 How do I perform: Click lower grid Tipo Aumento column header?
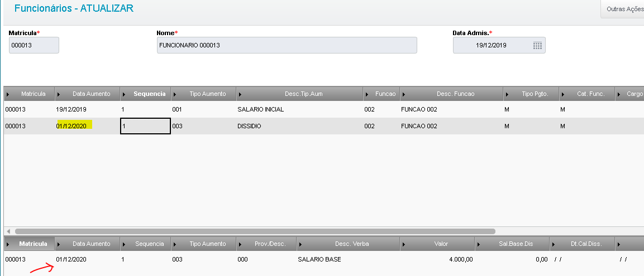coord(204,244)
